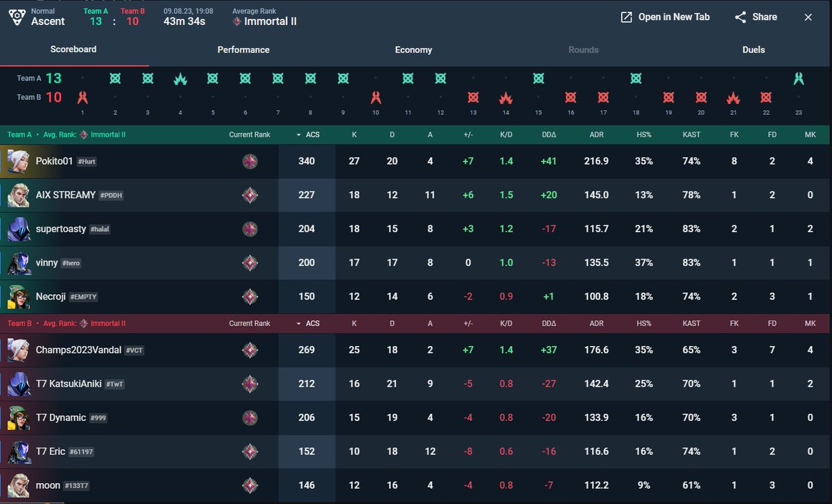Click Necroji's #EMPTY tag
Image resolution: width=832 pixels, height=504 pixels.
[x=83, y=297]
